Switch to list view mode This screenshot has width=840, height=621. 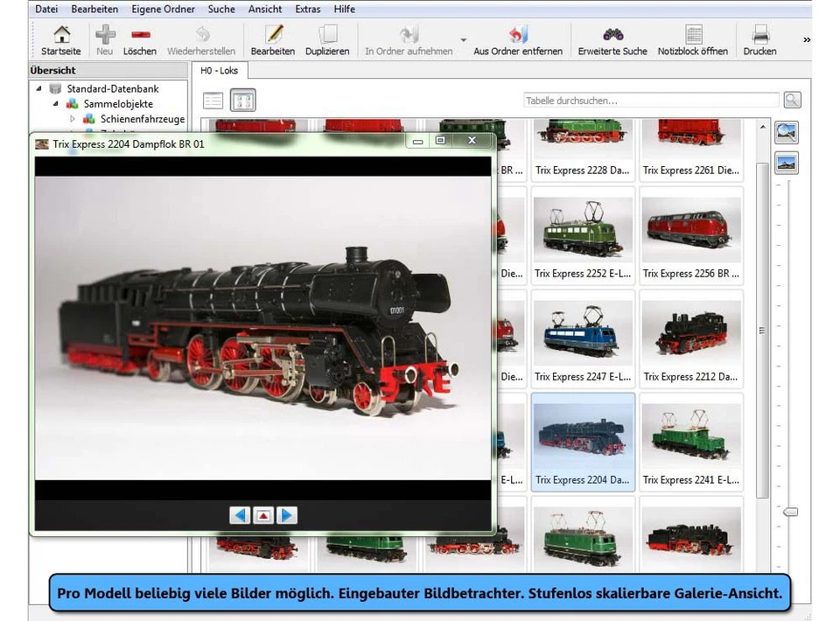212,99
